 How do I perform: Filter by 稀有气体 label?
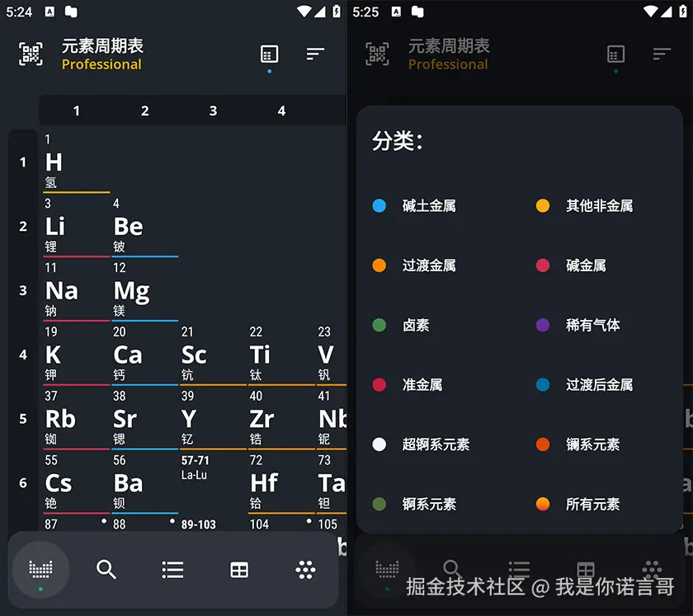592,325
